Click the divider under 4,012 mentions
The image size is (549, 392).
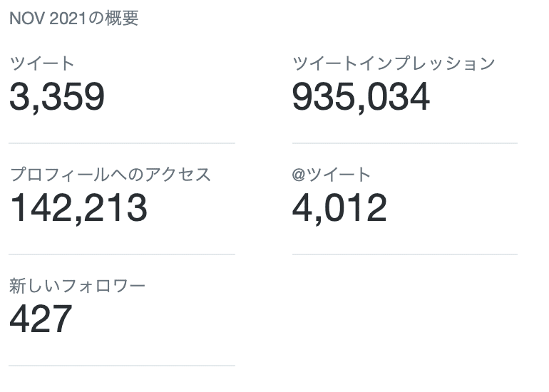[405, 254]
